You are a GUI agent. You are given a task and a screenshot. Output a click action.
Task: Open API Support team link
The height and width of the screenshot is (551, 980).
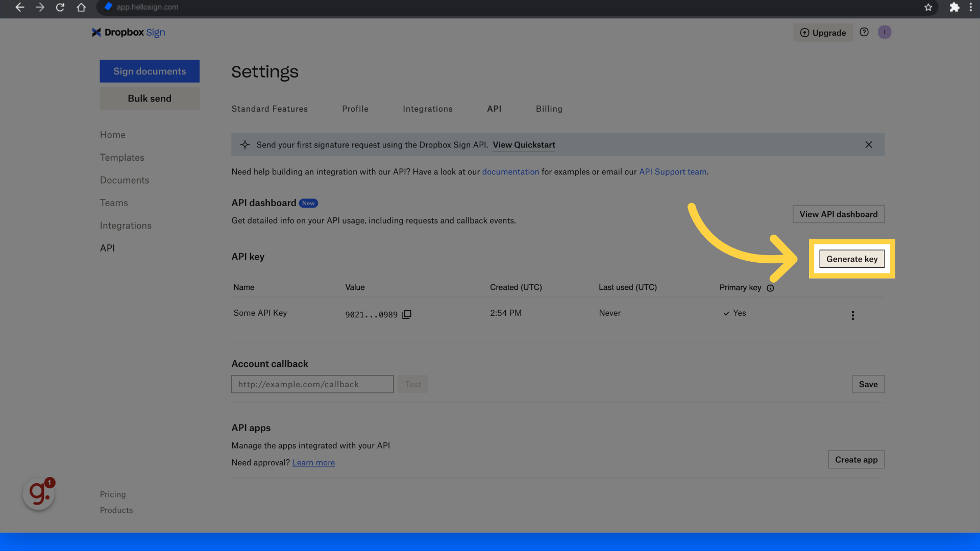tap(673, 172)
